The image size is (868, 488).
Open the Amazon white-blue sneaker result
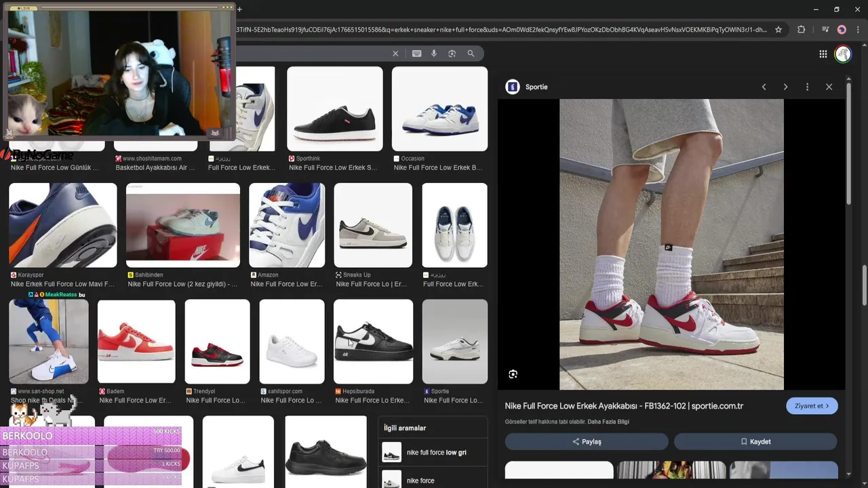[287, 225]
